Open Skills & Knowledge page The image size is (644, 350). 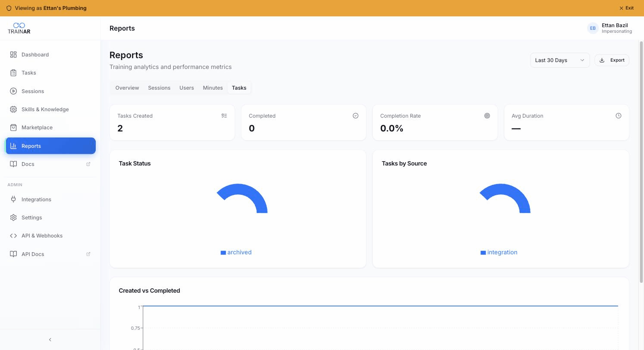click(x=50, y=109)
